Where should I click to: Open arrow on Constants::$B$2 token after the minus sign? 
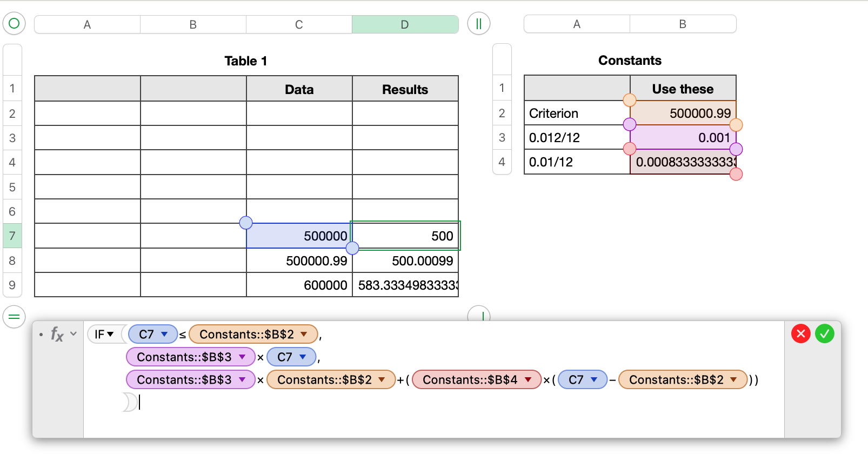[x=733, y=379]
